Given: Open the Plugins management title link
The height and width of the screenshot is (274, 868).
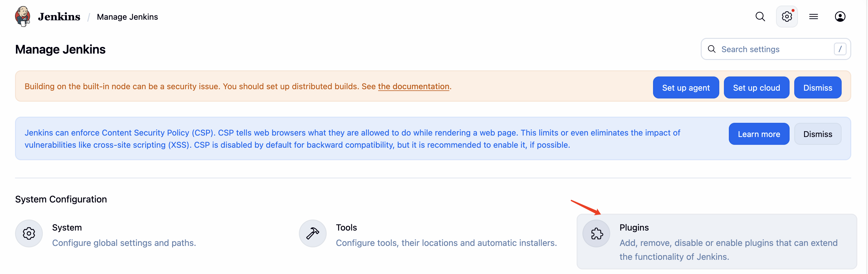Looking at the screenshot, I should (x=634, y=227).
